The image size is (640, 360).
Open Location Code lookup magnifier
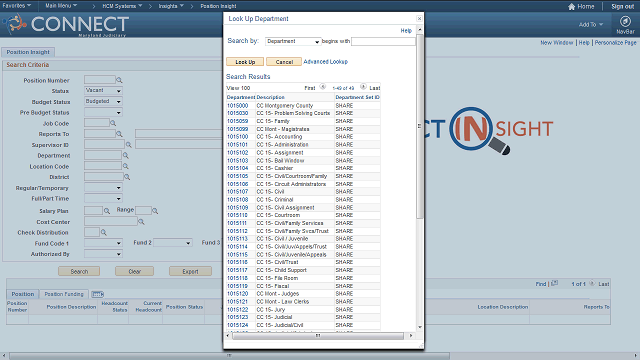[126, 166]
